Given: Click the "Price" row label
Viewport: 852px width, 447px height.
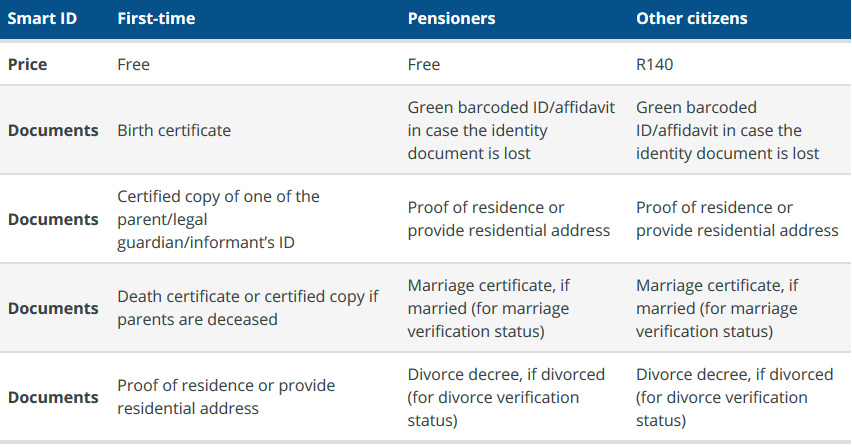Looking at the screenshot, I should coord(28,64).
